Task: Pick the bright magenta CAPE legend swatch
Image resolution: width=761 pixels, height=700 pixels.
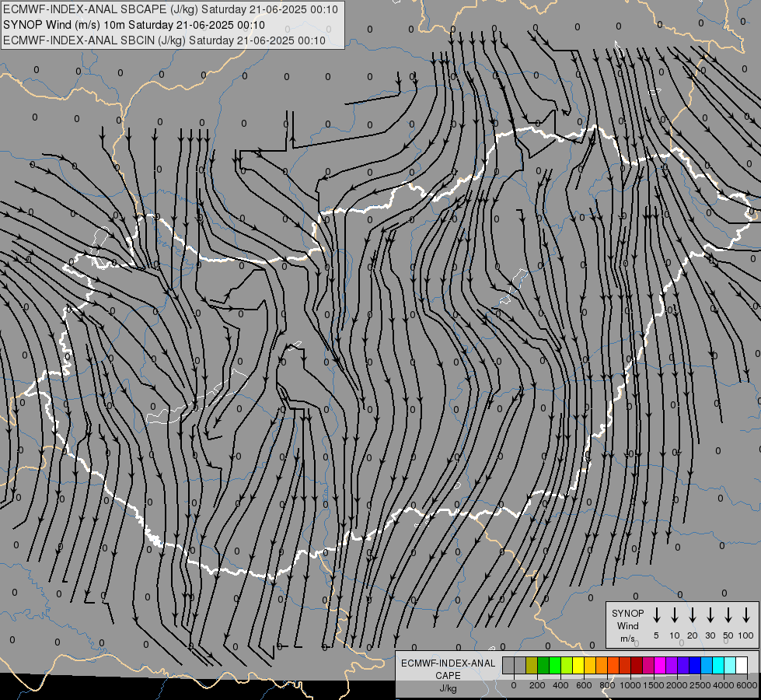Action: pos(661,666)
